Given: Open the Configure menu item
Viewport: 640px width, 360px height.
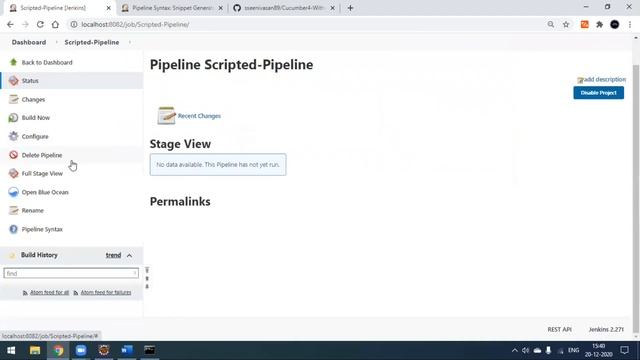Looking at the screenshot, I should [35, 136].
